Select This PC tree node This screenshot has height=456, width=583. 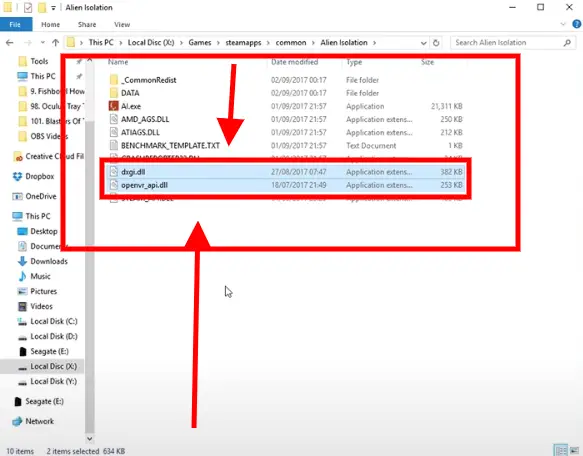(x=38, y=216)
